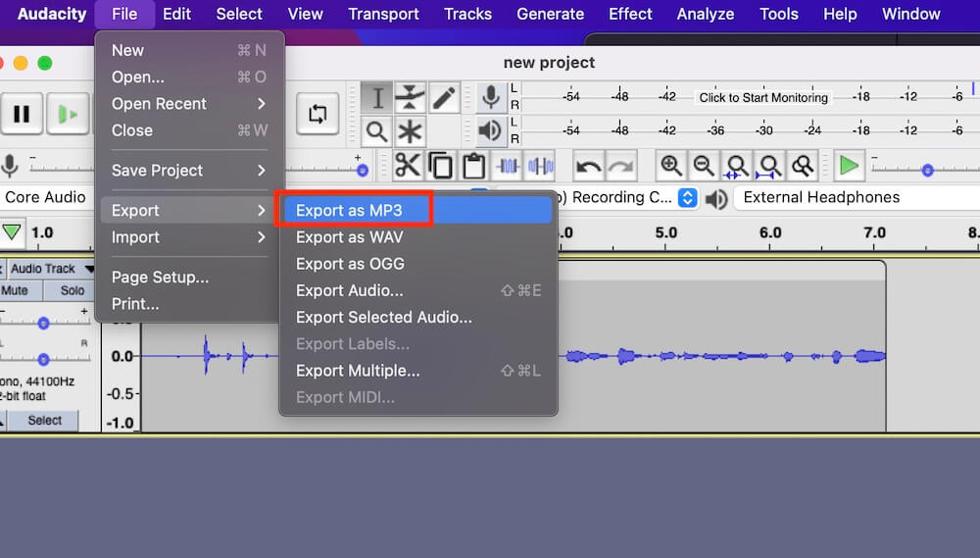The image size is (980, 558).
Task: Open the Transport menu
Action: (x=383, y=14)
